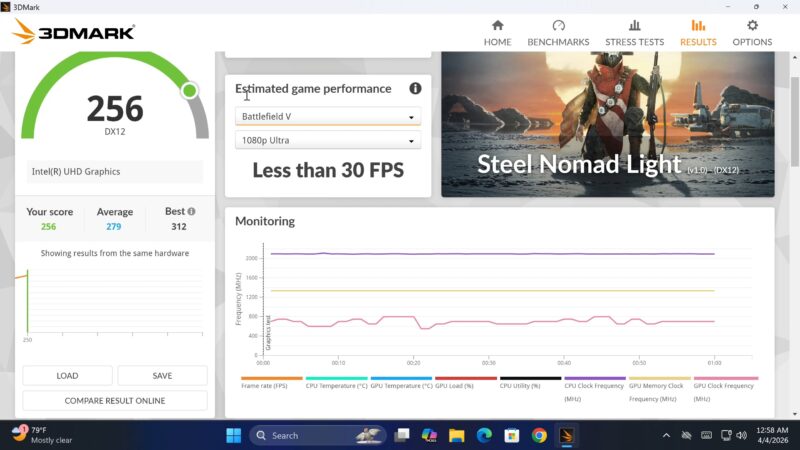Screen dimensions: 800x450
Task: Open the Windows Start menu
Action: [x=234, y=435]
